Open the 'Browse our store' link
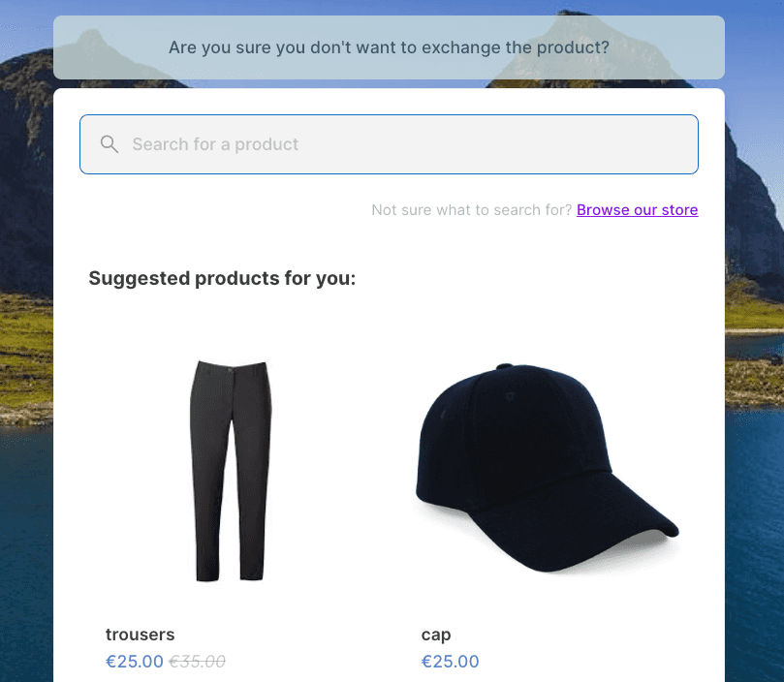Viewport: 784px width, 682px height. [x=637, y=210]
